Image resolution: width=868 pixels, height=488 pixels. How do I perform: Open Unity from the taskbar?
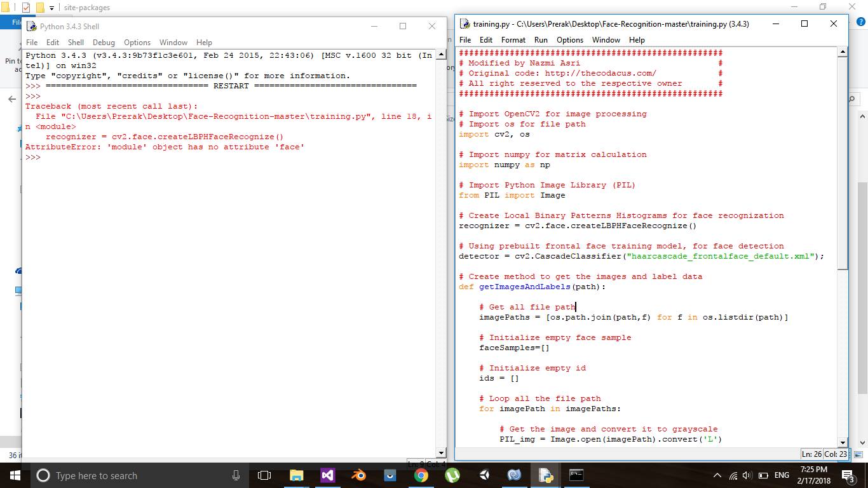point(484,475)
